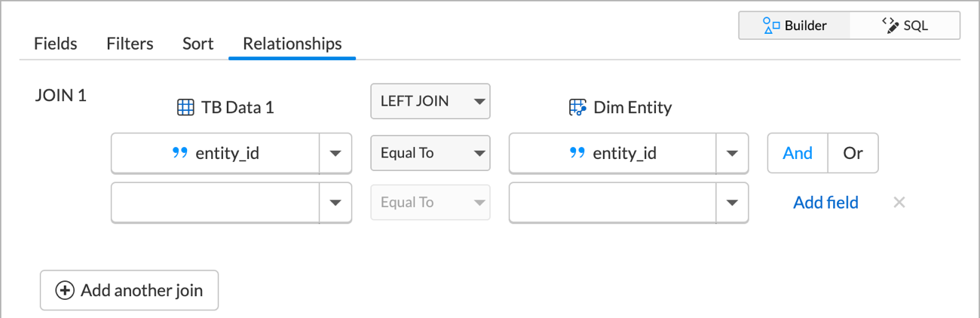
Task: Switch to SQL mode
Action: coord(905,26)
